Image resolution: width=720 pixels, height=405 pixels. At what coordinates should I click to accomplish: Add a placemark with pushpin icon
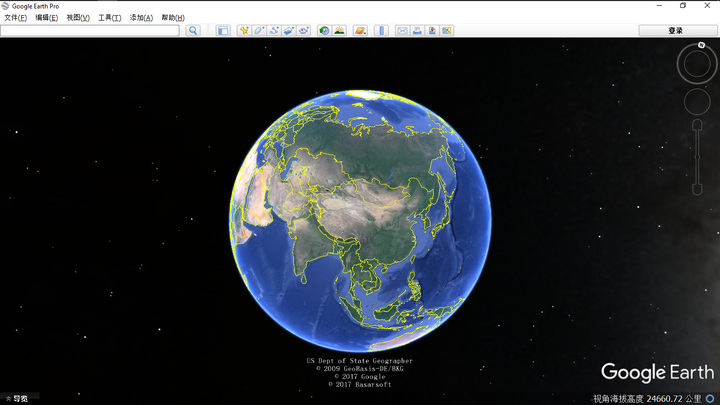click(x=244, y=30)
